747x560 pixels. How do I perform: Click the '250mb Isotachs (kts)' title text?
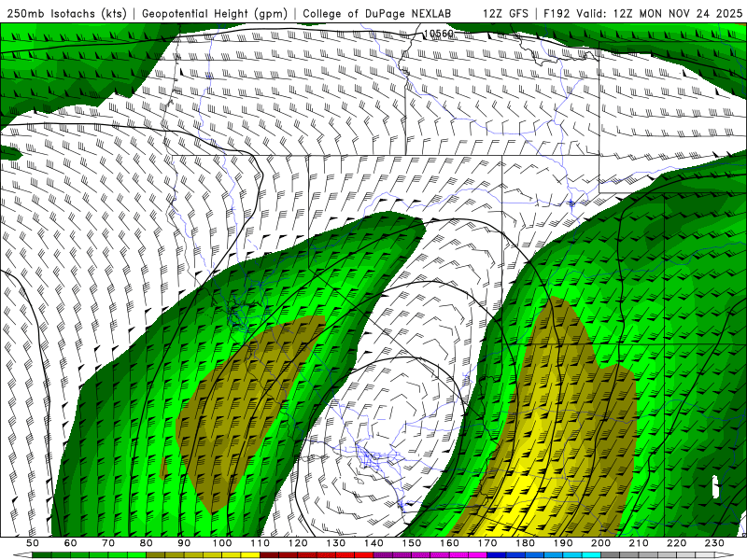coord(67,13)
